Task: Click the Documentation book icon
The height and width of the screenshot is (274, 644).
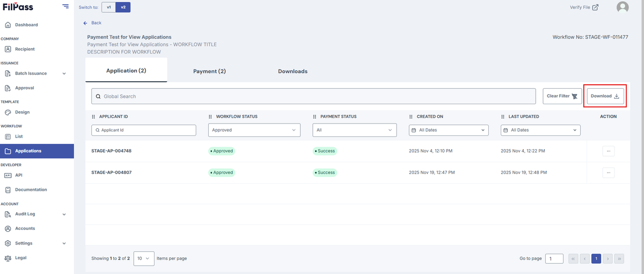Action: click(x=8, y=190)
